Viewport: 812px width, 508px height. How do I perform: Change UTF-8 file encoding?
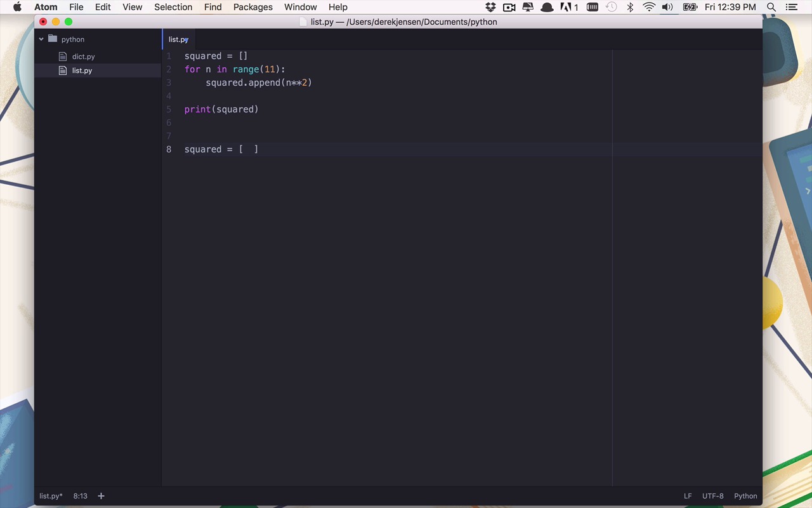pos(713,496)
